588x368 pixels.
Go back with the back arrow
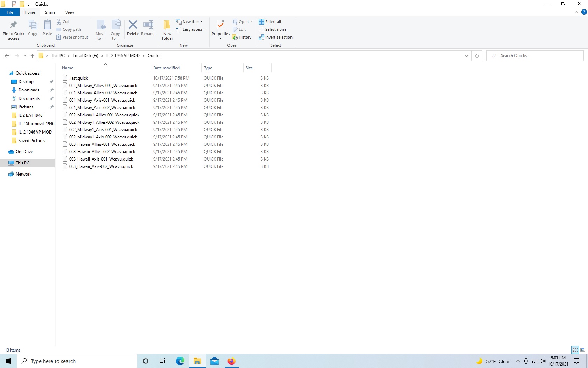7,56
